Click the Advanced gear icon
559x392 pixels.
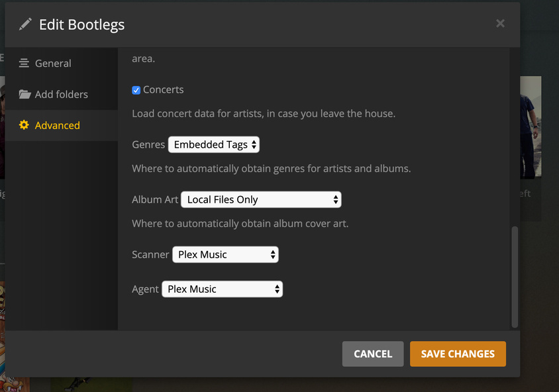click(x=24, y=125)
